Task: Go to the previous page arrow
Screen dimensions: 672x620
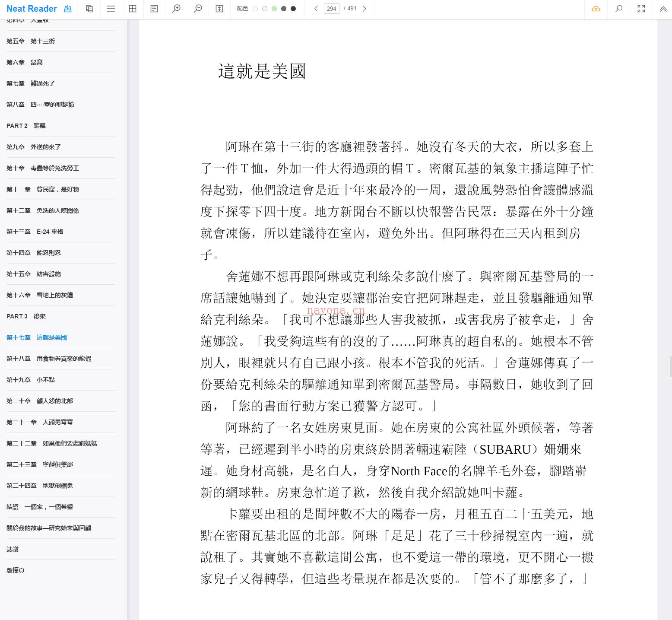Action: point(316,9)
